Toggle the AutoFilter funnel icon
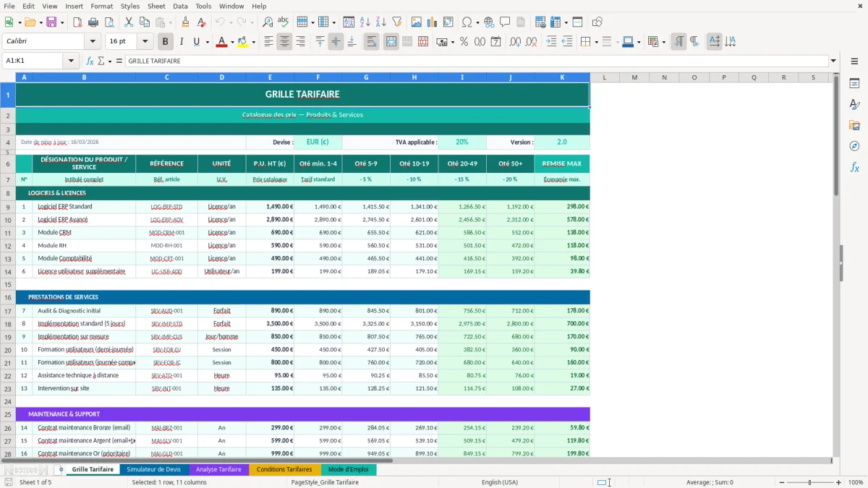The height and width of the screenshot is (488, 868). (397, 22)
